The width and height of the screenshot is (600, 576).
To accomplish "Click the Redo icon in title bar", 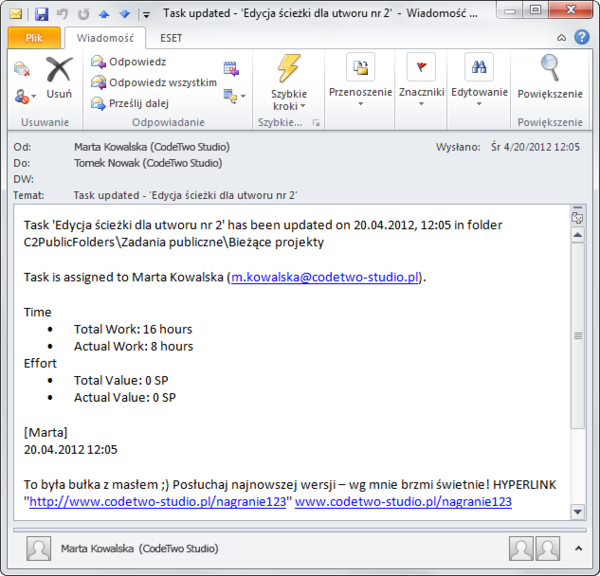I will click(83, 14).
